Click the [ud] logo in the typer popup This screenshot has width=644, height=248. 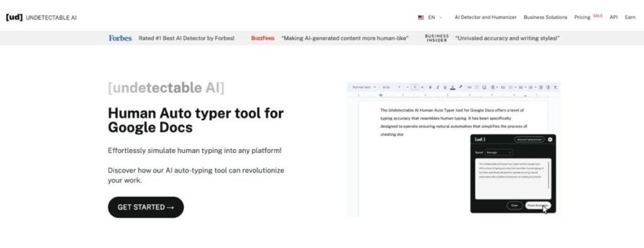coord(480,140)
